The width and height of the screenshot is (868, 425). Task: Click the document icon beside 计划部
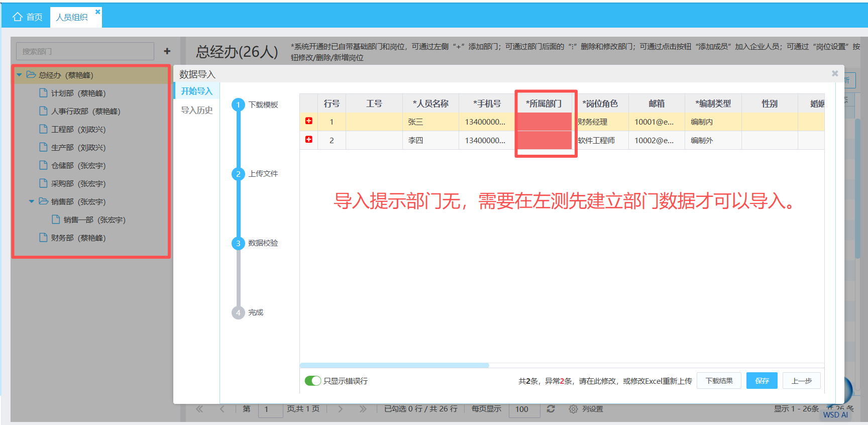44,93
